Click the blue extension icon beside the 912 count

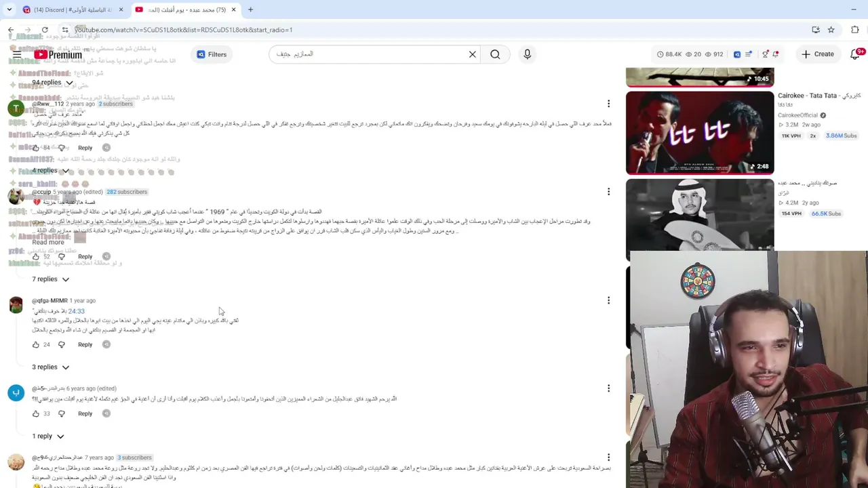coord(737,54)
